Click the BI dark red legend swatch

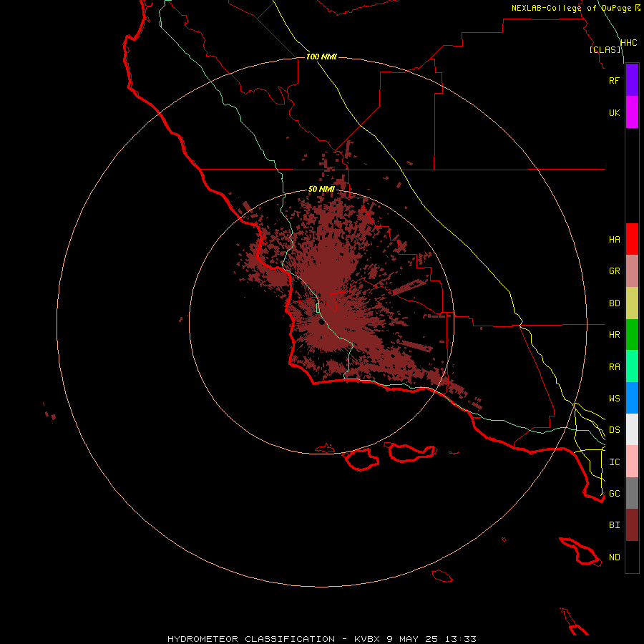pyautogui.click(x=632, y=525)
